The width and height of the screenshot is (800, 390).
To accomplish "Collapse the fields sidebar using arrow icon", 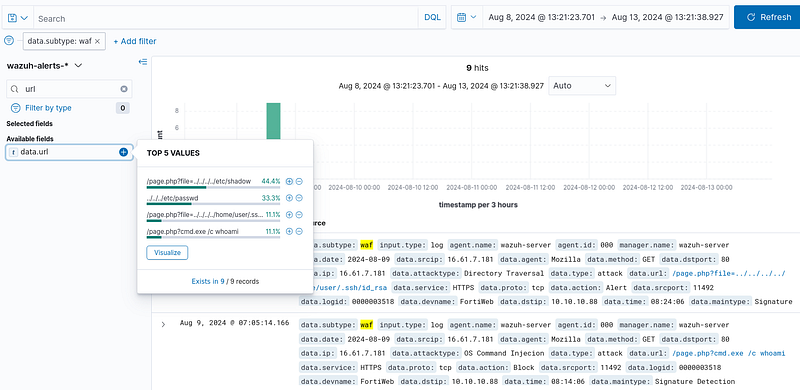I will [143, 62].
